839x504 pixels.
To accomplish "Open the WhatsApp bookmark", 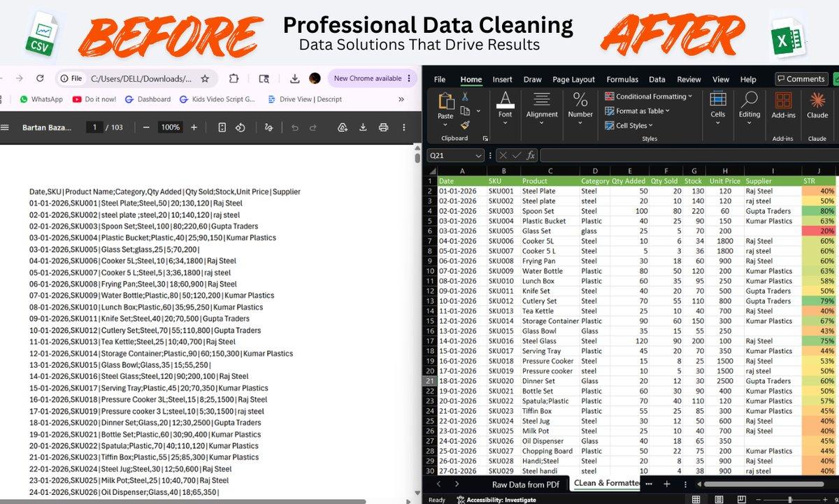I will point(41,99).
